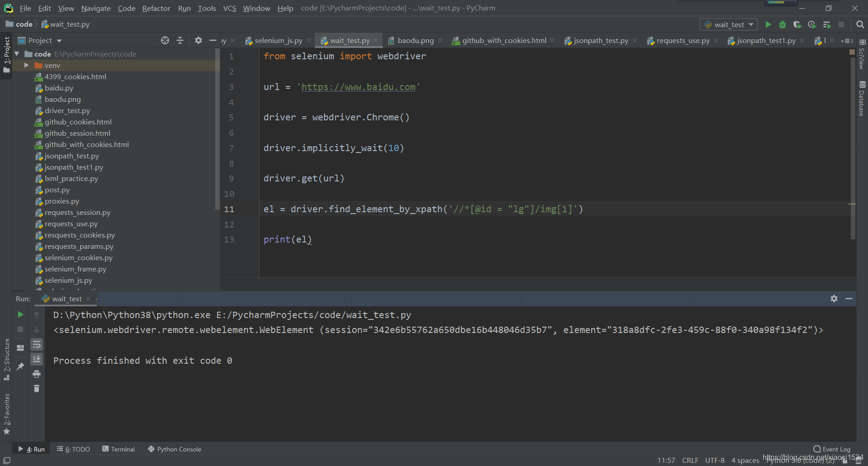Hide the Project panel with minus icon
868x466 pixels.
[213, 40]
